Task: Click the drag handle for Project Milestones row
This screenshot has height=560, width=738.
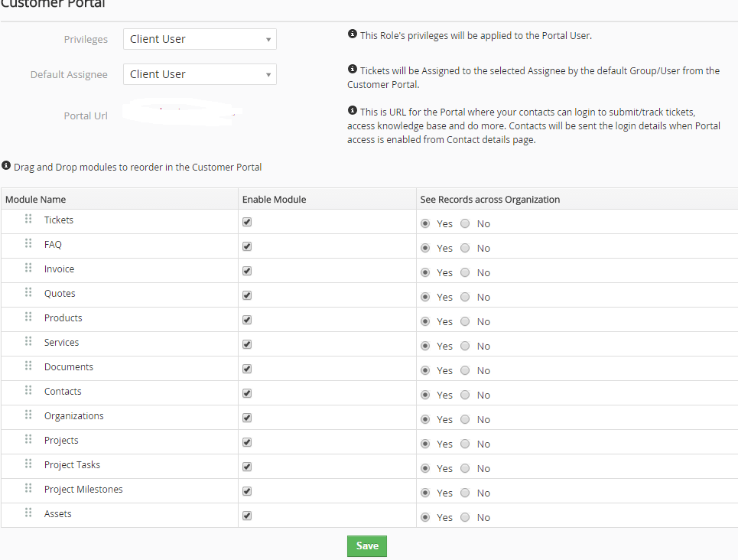Action: (28, 488)
